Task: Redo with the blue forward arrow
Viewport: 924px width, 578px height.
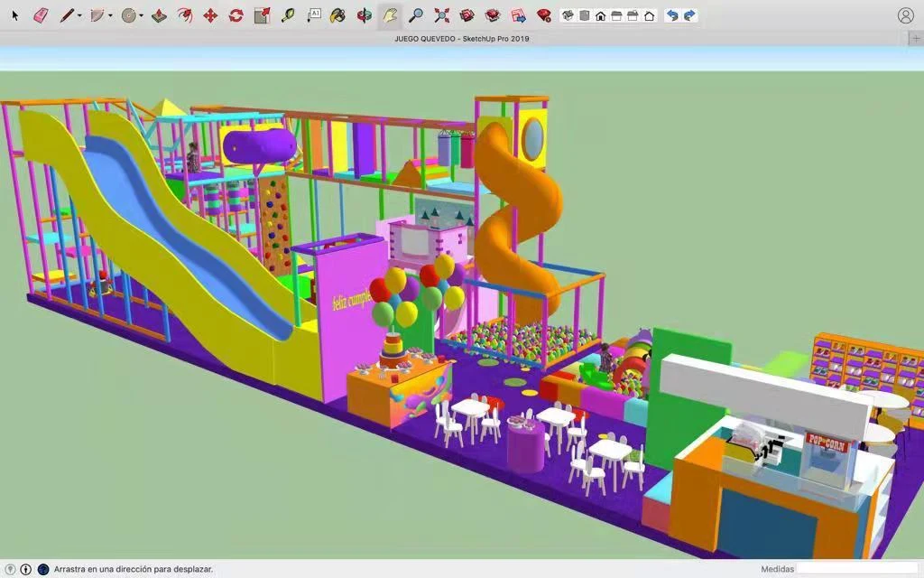Action: (x=689, y=16)
